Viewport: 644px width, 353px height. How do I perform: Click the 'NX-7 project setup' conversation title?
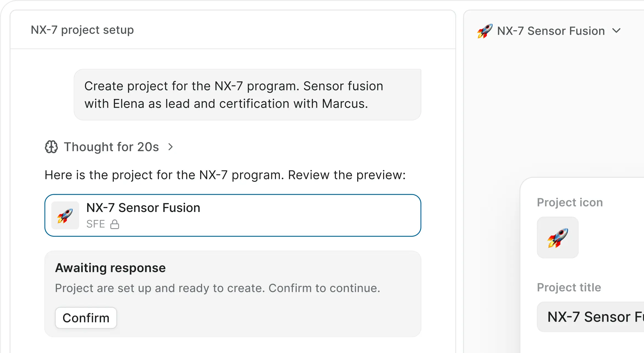point(82,30)
